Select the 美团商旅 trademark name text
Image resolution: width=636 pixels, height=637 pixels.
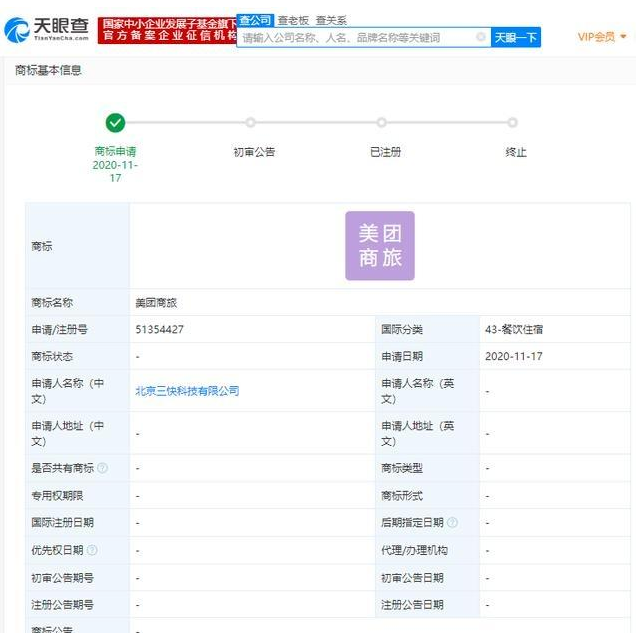point(156,303)
